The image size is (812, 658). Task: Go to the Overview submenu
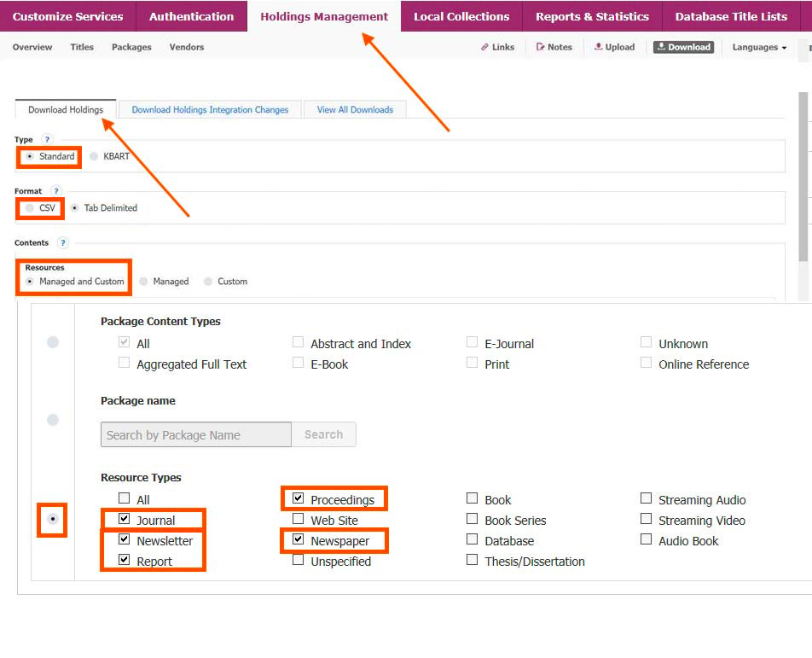pos(32,47)
